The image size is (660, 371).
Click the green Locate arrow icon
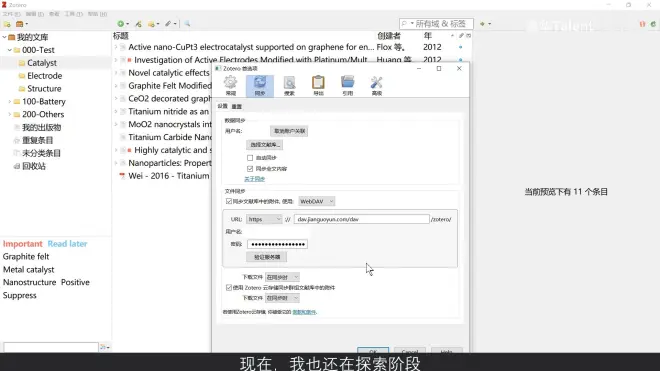[482, 24]
